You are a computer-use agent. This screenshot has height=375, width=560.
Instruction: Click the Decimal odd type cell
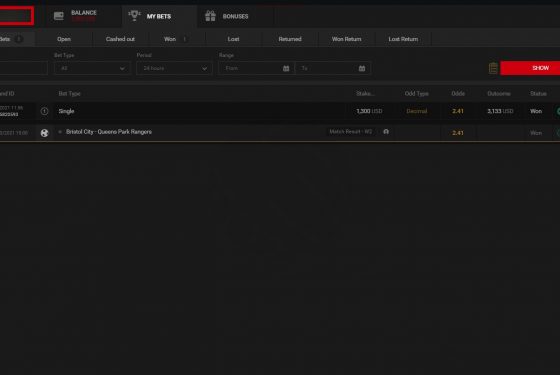tap(417, 111)
